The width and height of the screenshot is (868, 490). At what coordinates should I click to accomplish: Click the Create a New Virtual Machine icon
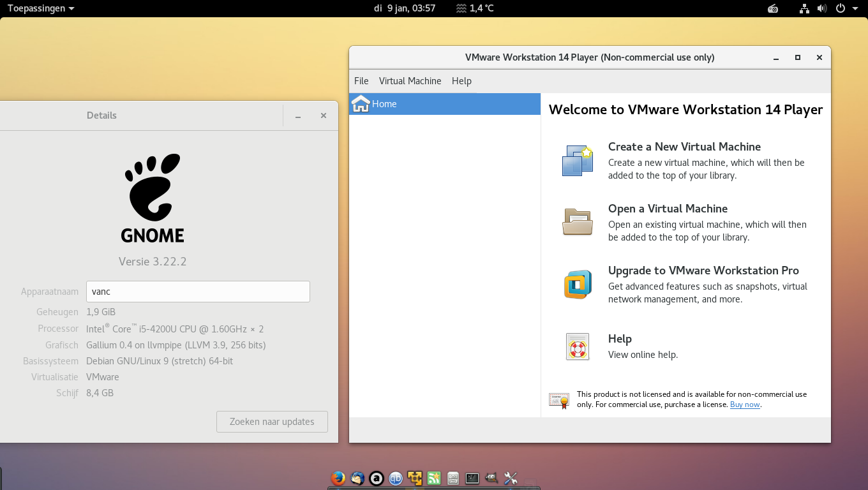pyautogui.click(x=578, y=161)
